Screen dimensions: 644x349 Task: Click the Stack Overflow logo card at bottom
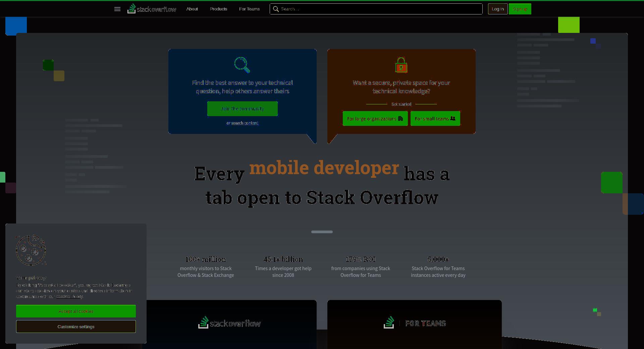click(x=229, y=323)
